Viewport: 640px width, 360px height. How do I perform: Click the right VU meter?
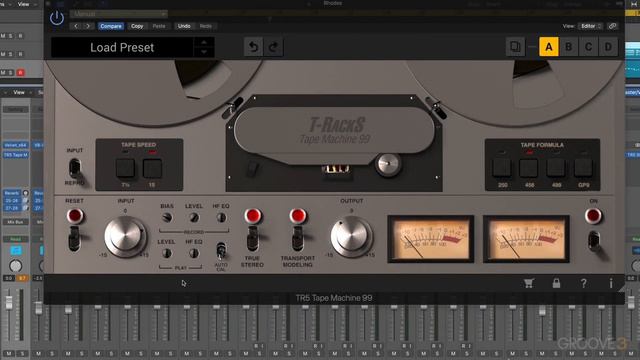(x=526, y=239)
